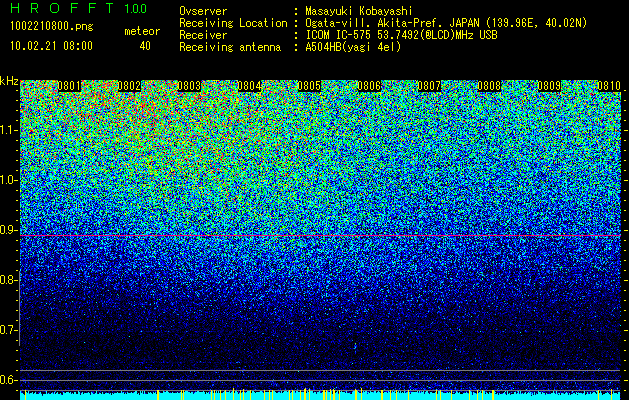Screen dimensions: 629x400
Task: Click the 0808 time marker
Action: [489, 86]
